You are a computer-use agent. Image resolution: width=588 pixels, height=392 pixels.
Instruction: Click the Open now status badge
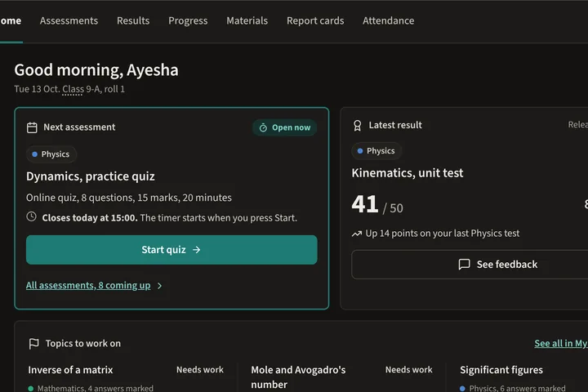[x=285, y=127]
